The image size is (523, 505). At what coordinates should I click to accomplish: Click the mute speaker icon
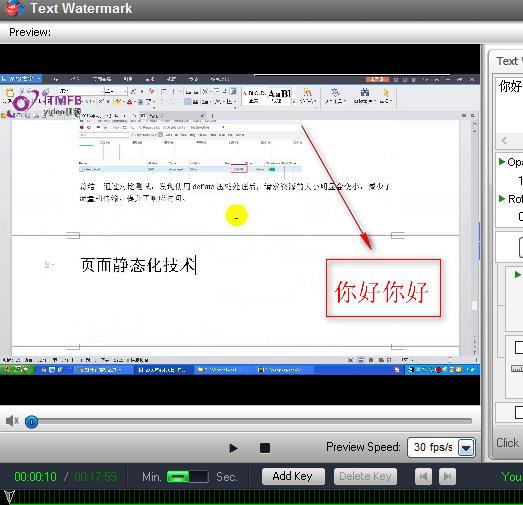[x=12, y=421]
